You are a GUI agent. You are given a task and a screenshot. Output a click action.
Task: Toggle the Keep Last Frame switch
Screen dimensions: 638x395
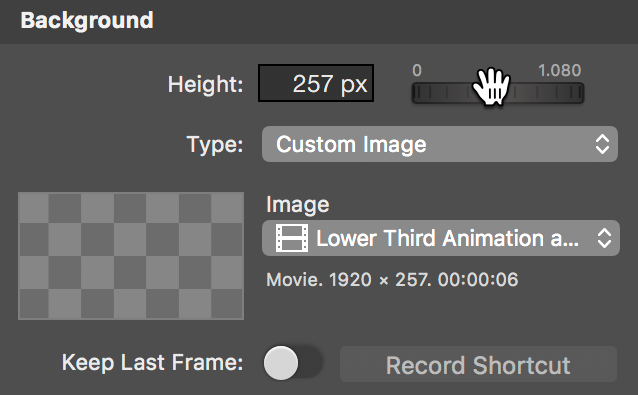(293, 363)
